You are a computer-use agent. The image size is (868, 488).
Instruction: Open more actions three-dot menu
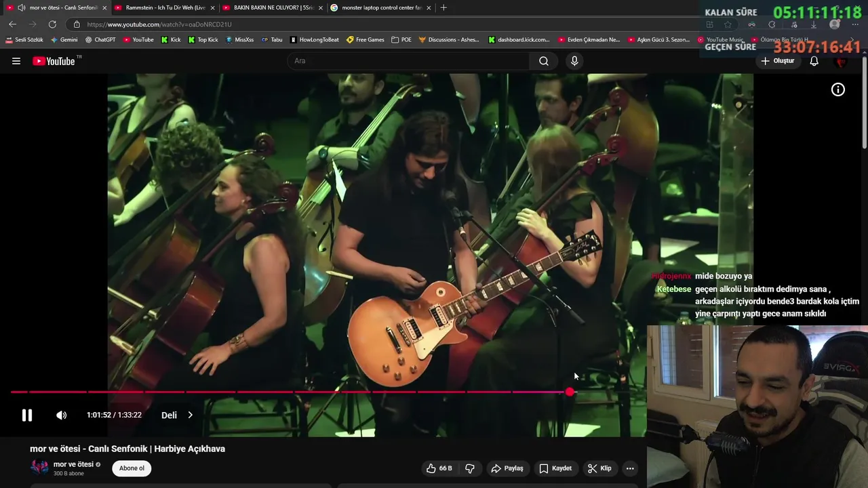coord(630,468)
